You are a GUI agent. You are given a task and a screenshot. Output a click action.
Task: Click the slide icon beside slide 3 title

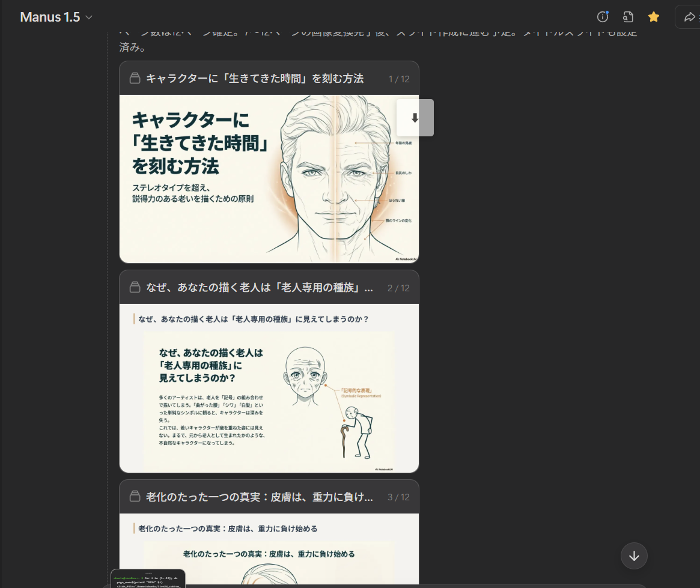[135, 497]
